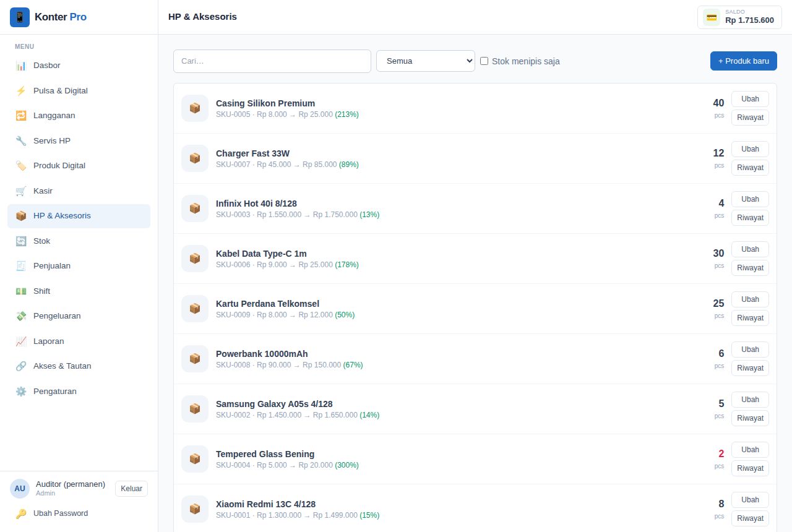792x532 pixels.
Task: Open Riwayat for Tempered Glass Bening
Action: [x=750, y=468]
